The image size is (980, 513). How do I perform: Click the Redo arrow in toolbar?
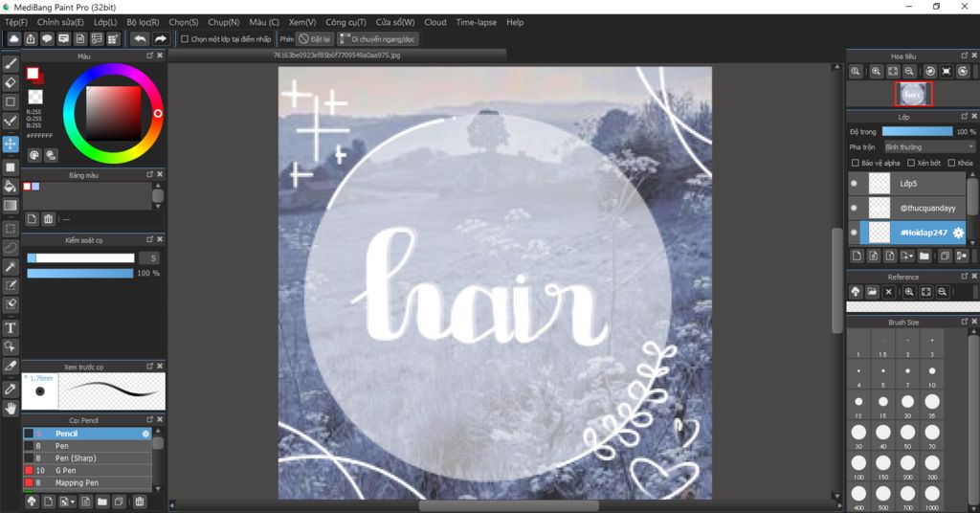point(161,38)
